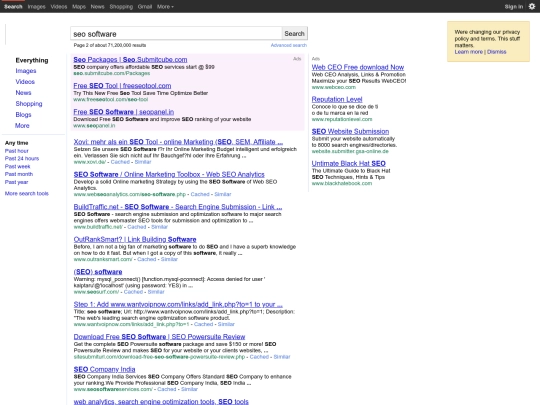Image resolution: width=540 pixels, height=405 pixels.
Task: Limit results to Past hour
Action: point(17,151)
